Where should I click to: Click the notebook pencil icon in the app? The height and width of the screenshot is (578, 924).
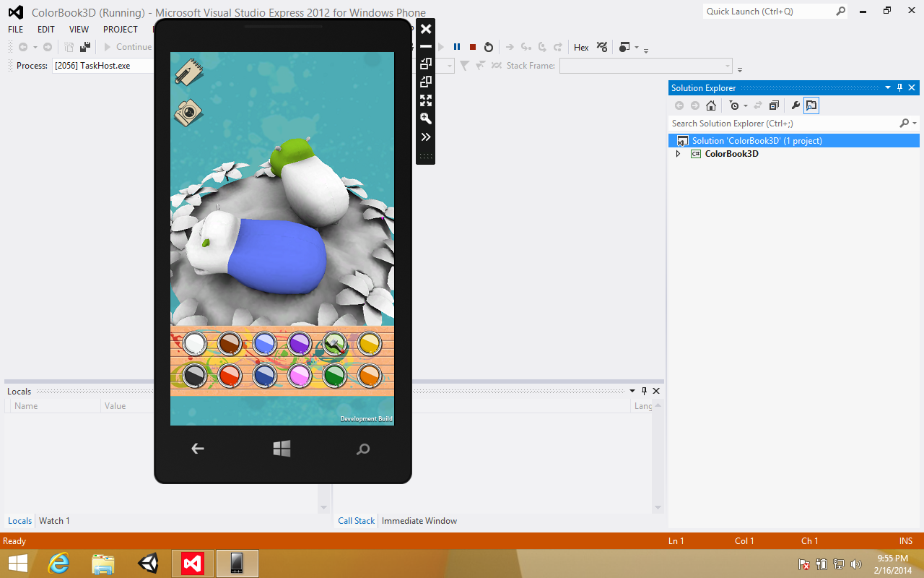click(x=188, y=72)
